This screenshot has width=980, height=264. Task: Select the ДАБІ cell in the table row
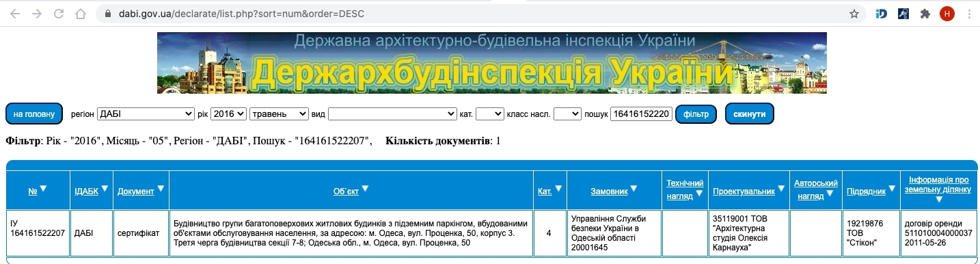pyautogui.click(x=92, y=233)
